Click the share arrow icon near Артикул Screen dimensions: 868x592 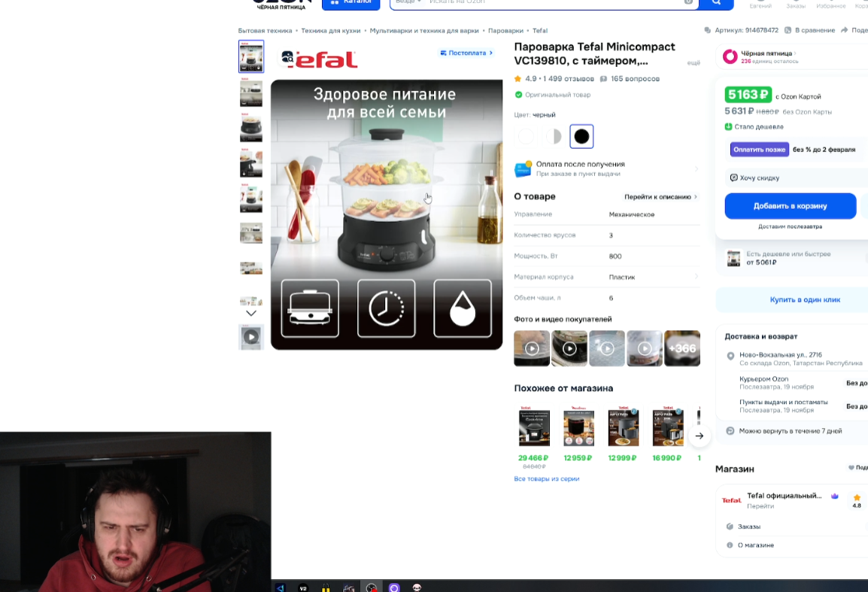coord(844,30)
